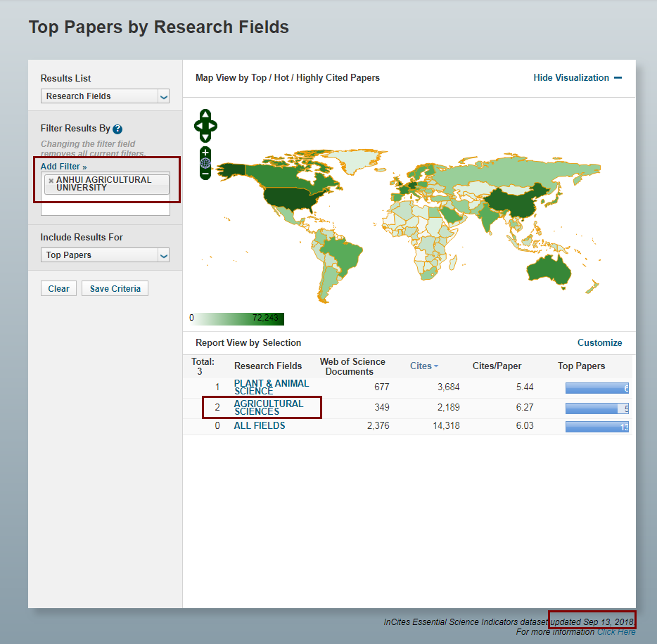
Task: Click the Top Papers column header
Action: pos(581,366)
